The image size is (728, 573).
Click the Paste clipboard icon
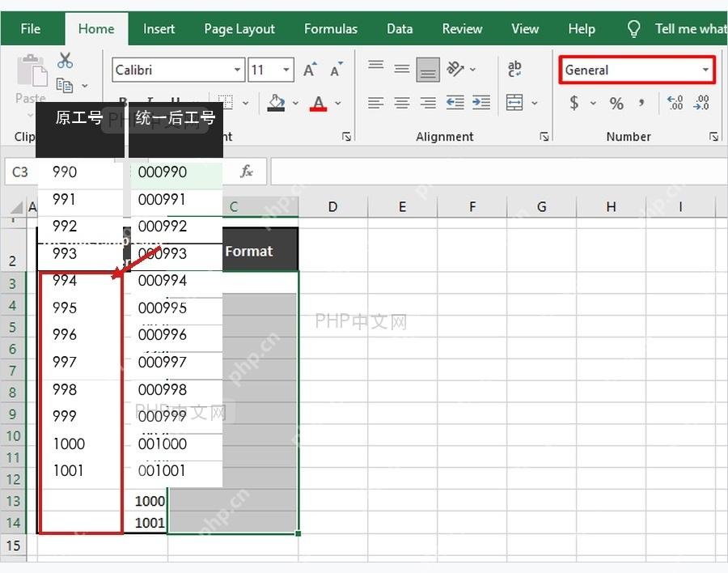pyautogui.click(x=32, y=70)
